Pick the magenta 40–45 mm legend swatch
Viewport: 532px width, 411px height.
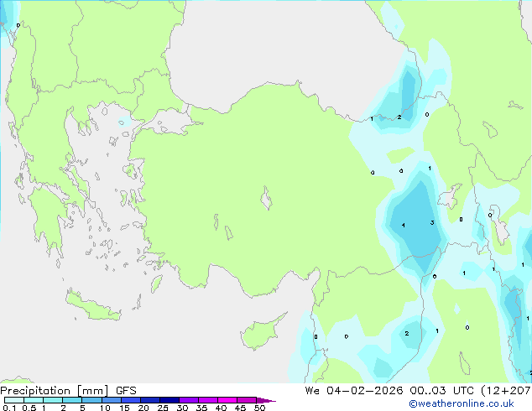pos(227,400)
